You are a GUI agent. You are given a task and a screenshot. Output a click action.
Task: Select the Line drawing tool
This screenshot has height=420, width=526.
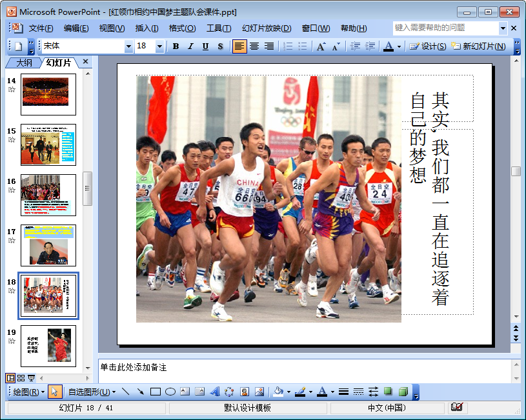tap(126, 392)
